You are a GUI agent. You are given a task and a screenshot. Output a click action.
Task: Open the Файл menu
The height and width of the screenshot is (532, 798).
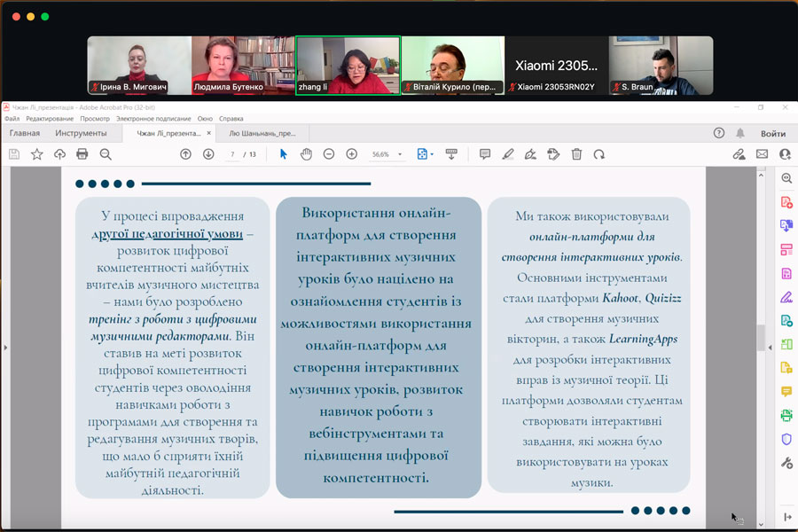pos(12,119)
